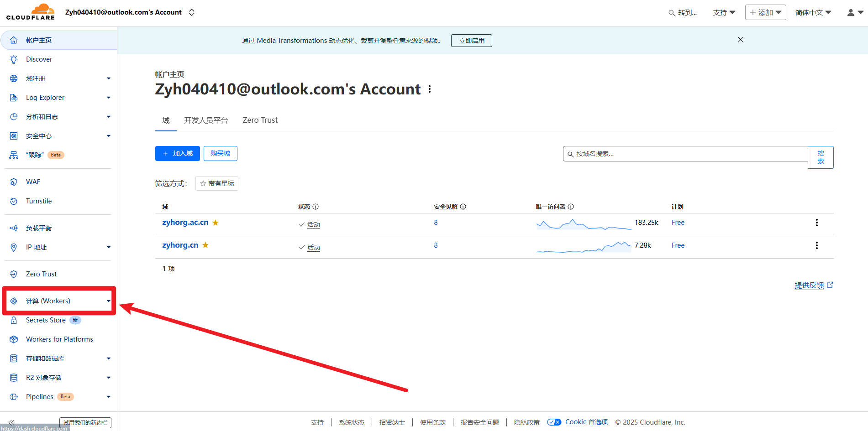Screen dimensions: 868x431
Task: Open 隐私政策 footer link
Action: pyautogui.click(x=527, y=422)
